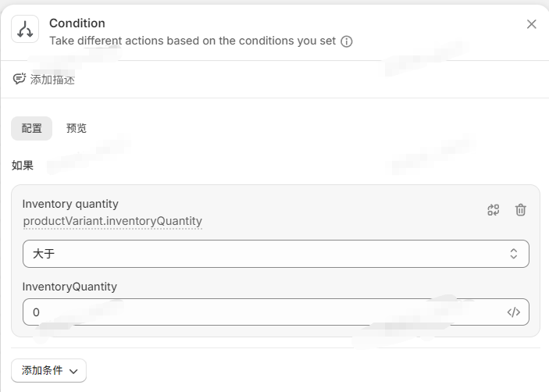Screen dimensions: 549x392
Task: Click the InventoryQuantity field label
Action: 70,287
